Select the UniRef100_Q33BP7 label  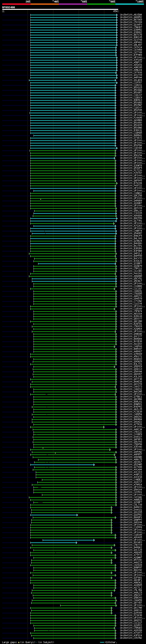131,263
